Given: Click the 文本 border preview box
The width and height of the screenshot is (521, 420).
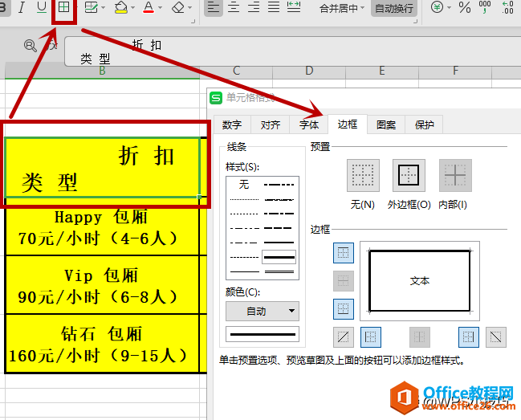Looking at the screenshot, I should coord(420,281).
